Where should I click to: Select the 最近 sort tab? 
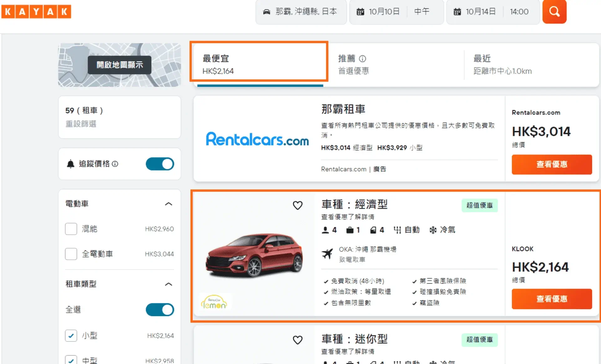pos(532,65)
